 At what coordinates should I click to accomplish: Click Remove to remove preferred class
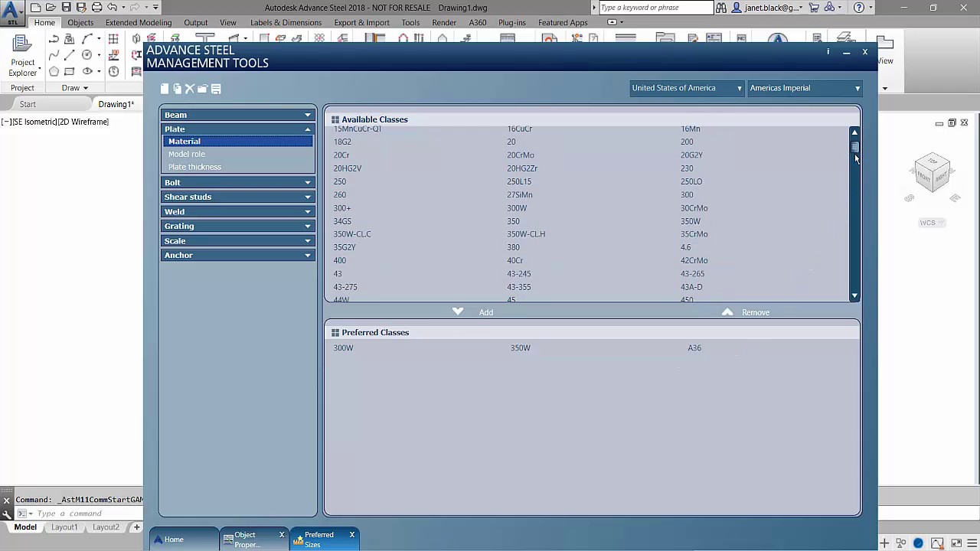[x=745, y=312]
